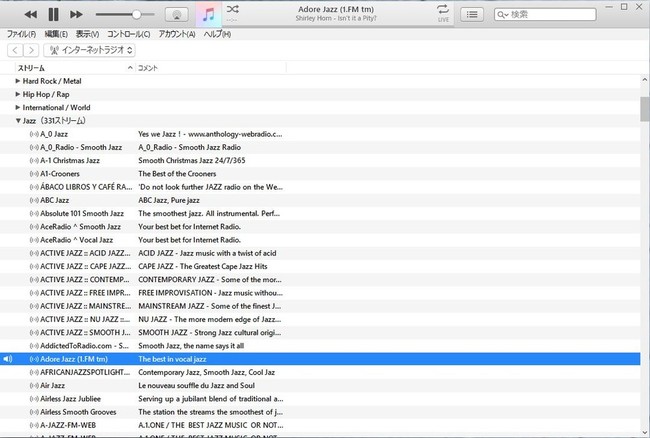Click stream icon beside Airless Jazz Jubilee
This screenshot has height=438, width=650.
tap(34, 399)
